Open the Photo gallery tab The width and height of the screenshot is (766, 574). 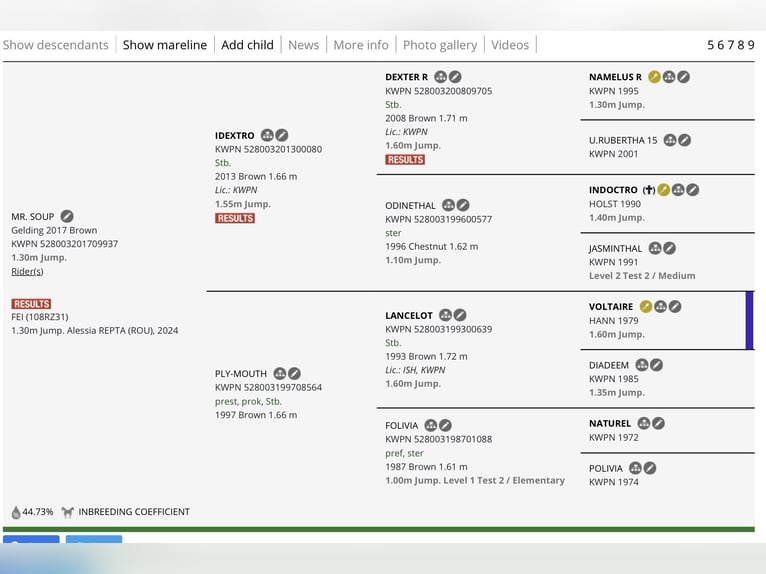click(x=439, y=45)
